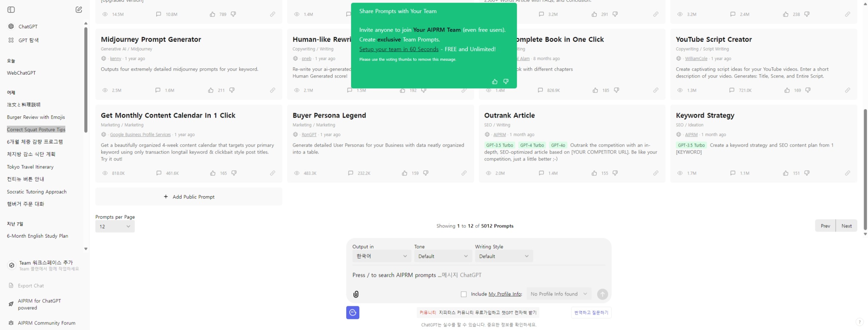Thumbs up the Share Prompts banner
Viewport: 868px width, 330px height.
[x=494, y=81]
